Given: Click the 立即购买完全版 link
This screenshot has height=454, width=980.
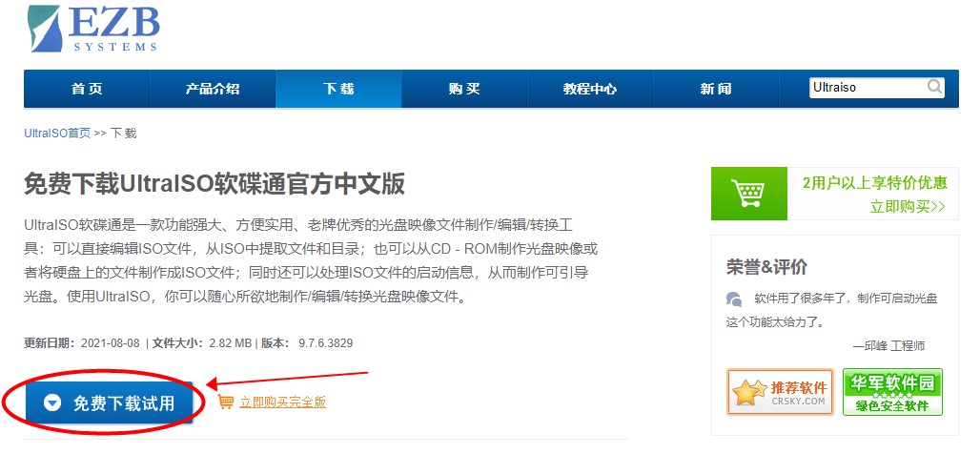Looking at the screenshot, I should [x=282, y=402].
